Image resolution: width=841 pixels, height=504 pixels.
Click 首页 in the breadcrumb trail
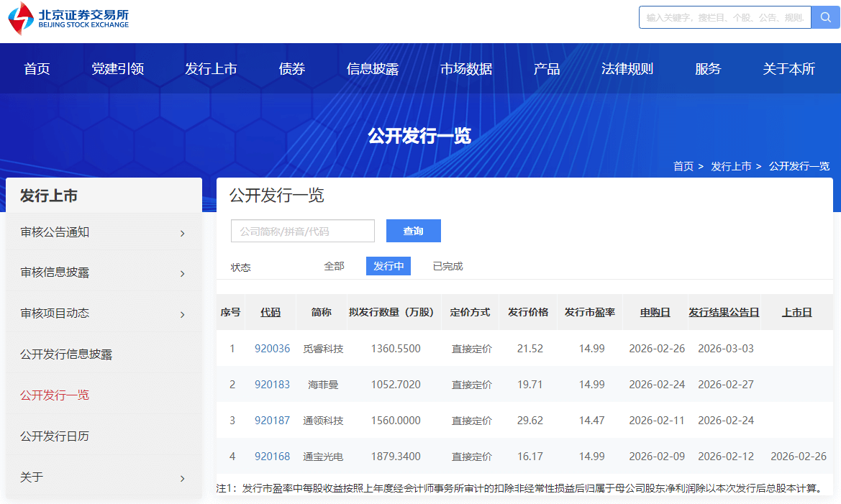pos(683,166)
